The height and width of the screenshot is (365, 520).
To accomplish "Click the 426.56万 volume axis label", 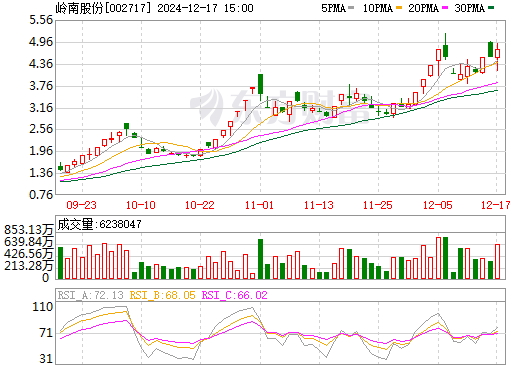I will [29, 254].
